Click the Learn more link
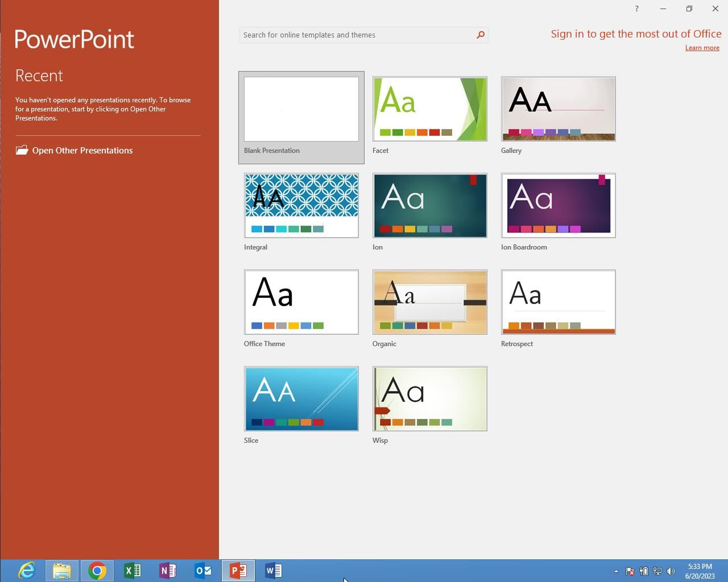 [x=702, y=48]
